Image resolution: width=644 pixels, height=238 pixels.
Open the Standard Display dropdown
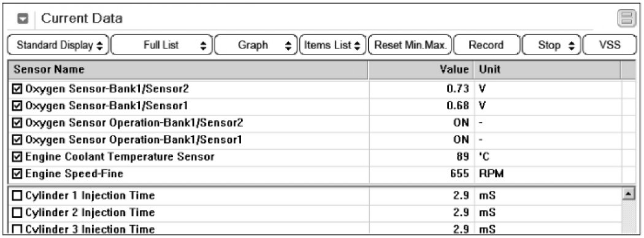[58, 45]
